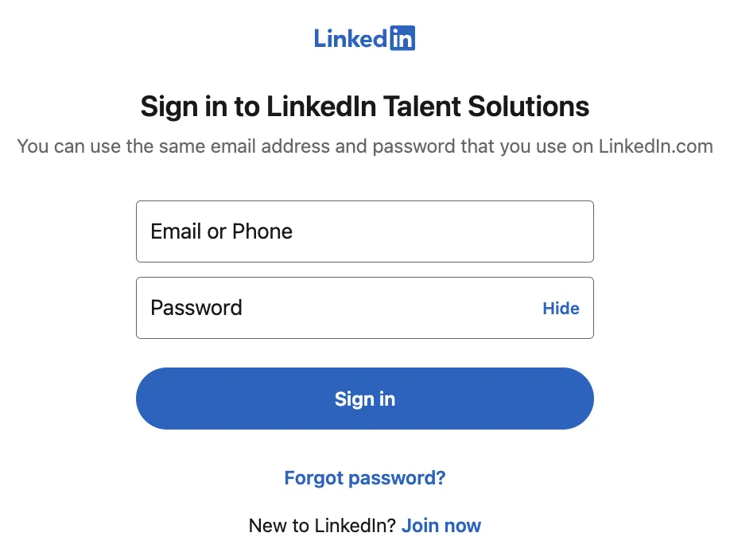Click the Forgot password link
The width and height of the screenshot is (730, 560).
point(364,477)
